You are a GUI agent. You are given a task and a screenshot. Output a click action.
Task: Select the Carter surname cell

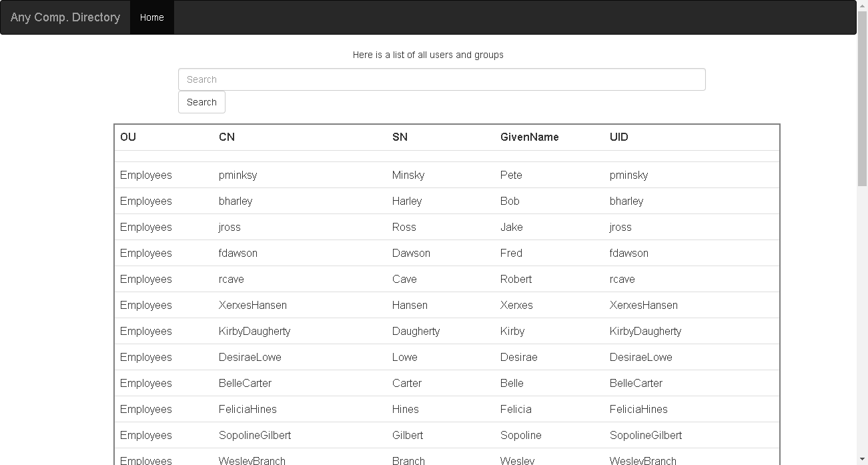pyautogui.click(x=407, y=383)
